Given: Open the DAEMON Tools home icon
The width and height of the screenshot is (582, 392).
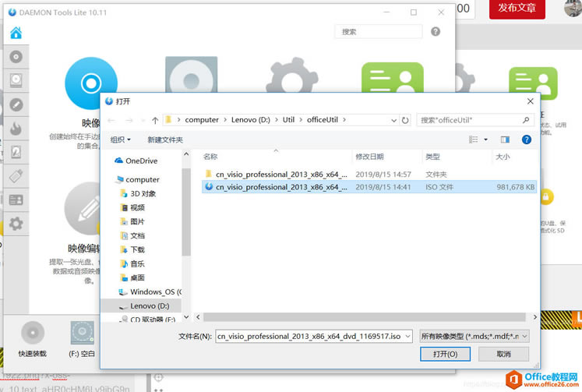Looking at the screenshot, I should coord(16,33).
